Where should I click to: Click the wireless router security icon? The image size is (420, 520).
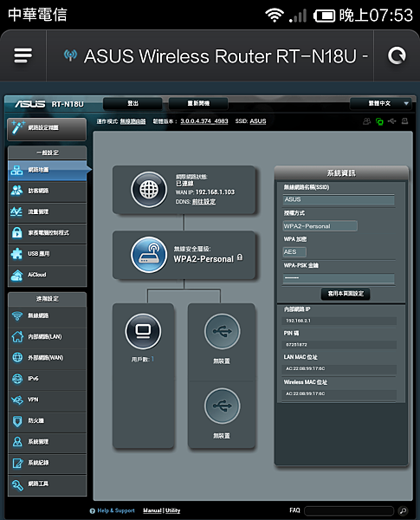[x=149, y=255]
